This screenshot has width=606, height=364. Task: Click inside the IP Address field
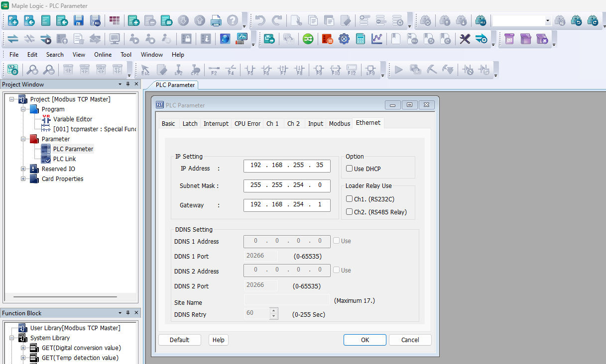[x=287, y=166]
